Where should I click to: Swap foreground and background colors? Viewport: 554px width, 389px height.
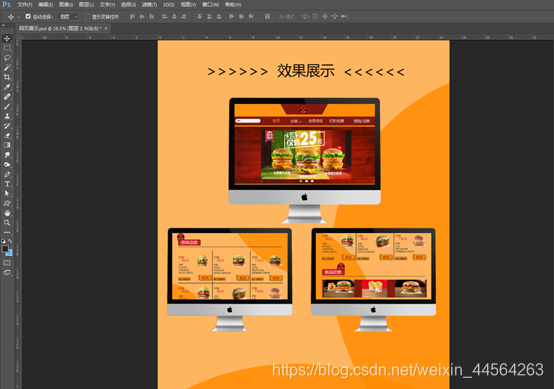coord(10,241)
